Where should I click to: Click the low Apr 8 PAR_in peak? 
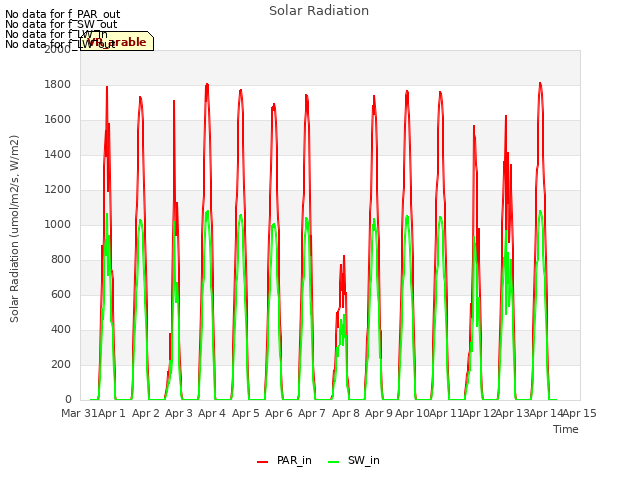(344, 256)
